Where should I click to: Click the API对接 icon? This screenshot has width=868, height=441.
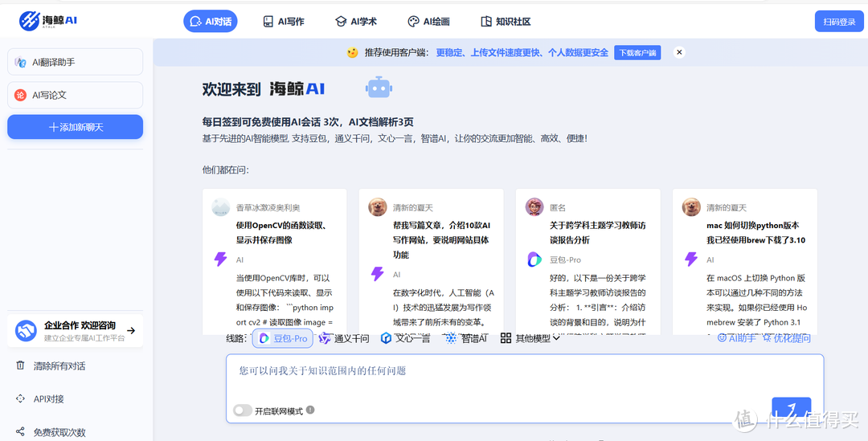[20, 398]
